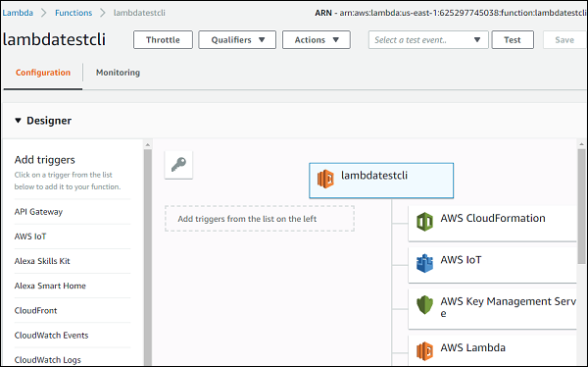Screen dimensions: 588x367
Task: Click the AWS Lambda resource icon
Action: pos(424,351)
